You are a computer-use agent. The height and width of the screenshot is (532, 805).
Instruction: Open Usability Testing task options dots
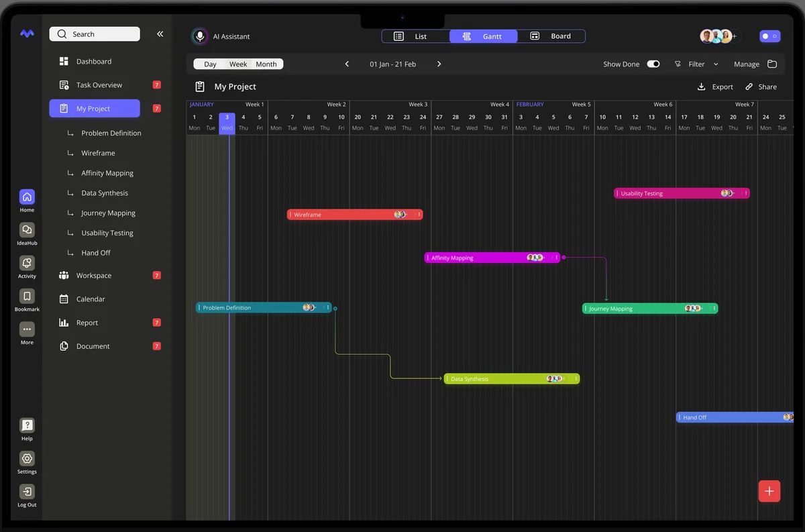tap(746, 193)
